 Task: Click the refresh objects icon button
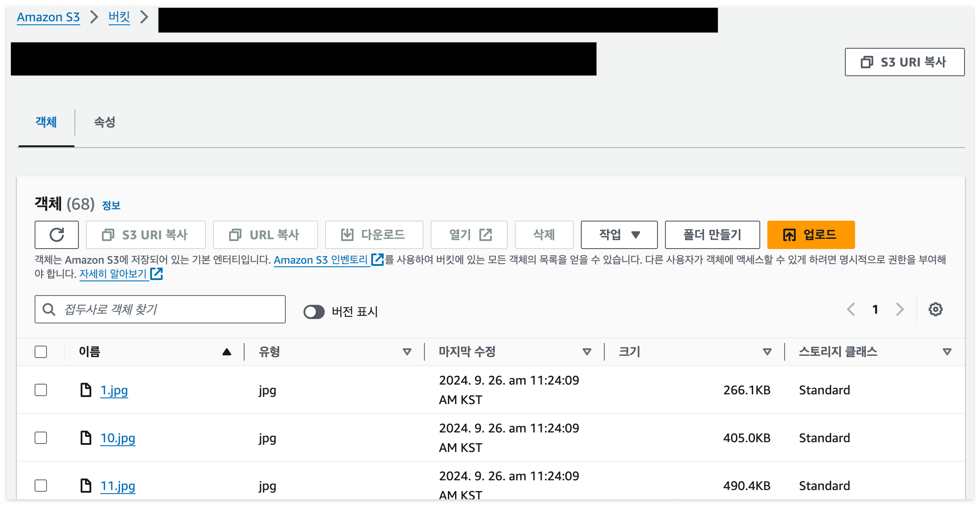[x=57, y=235]
